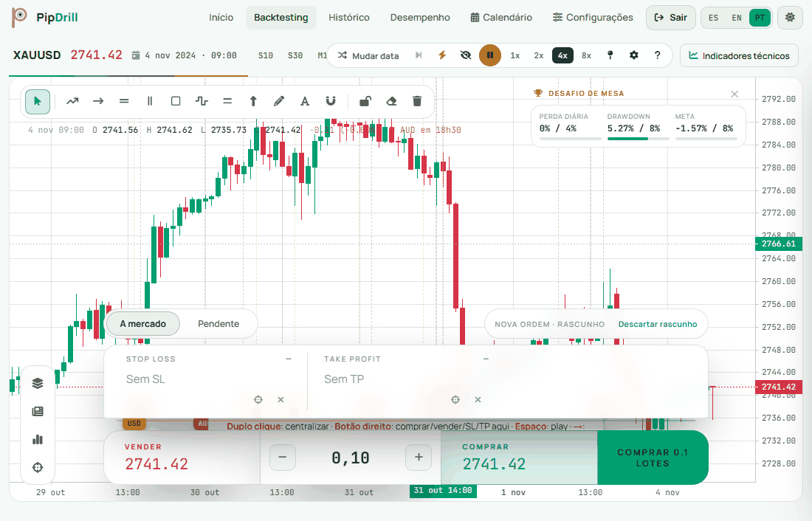
Task: Click Mudar data shuffle button
Action: point(368,55)
